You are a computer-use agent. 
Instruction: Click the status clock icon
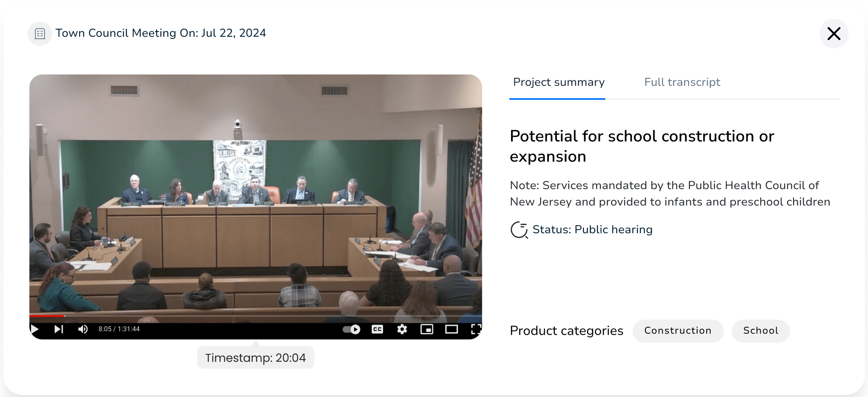coord(519,230)
